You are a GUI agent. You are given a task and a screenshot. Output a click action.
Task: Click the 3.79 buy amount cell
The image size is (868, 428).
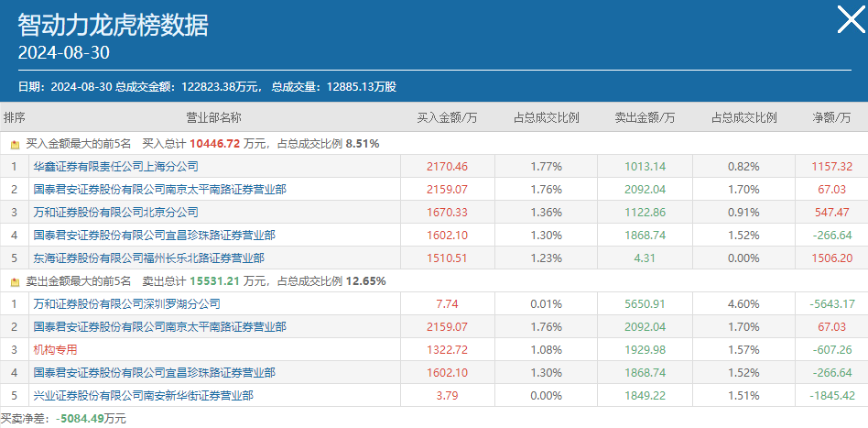[448, 396]
